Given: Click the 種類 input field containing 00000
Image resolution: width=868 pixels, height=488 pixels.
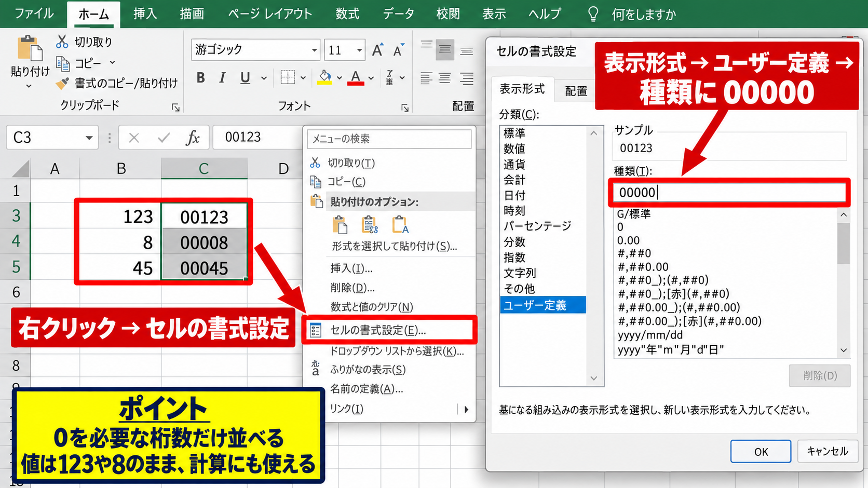Looking at the screenshot, I should (729, 193).
